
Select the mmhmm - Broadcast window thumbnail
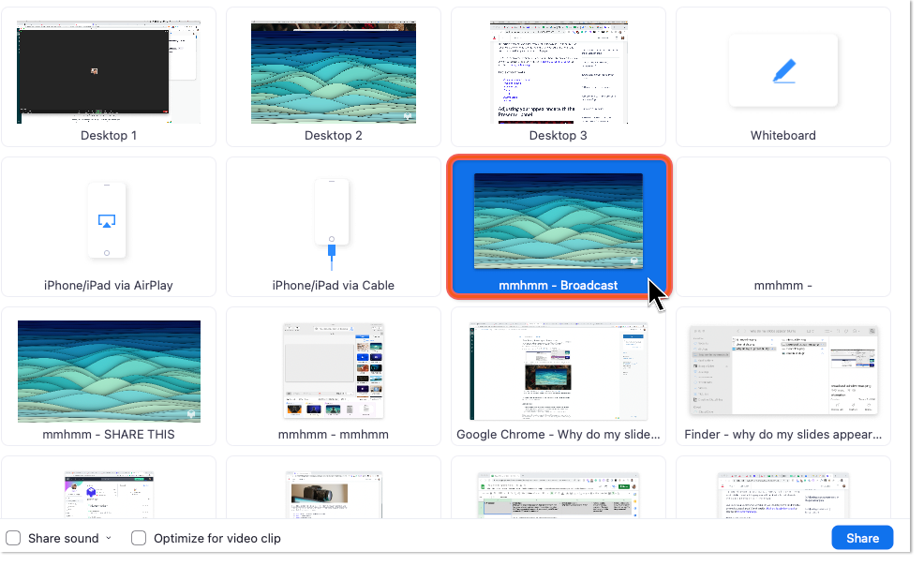pos(559,220)
